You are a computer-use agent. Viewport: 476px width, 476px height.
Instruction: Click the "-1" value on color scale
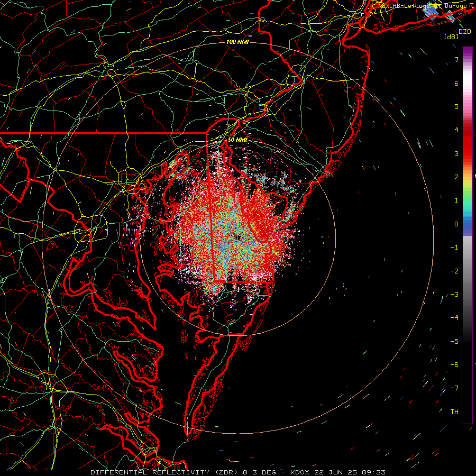[454, 248]
